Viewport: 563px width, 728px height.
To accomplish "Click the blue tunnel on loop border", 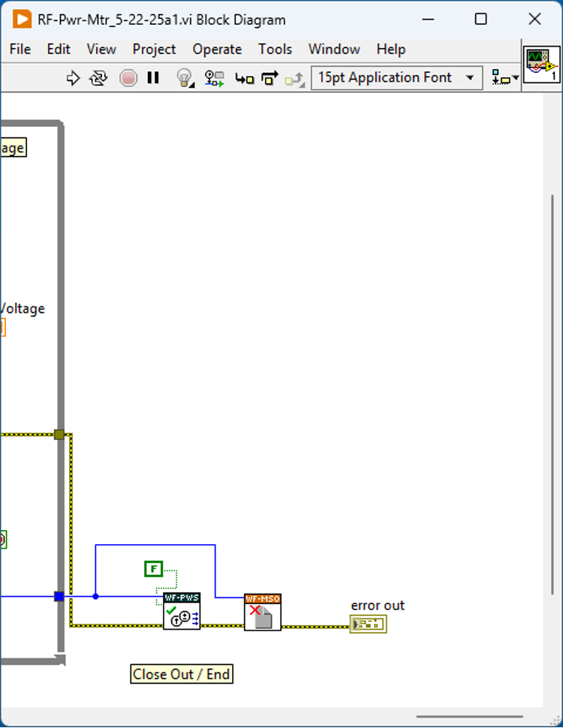I will pos(59,596).
